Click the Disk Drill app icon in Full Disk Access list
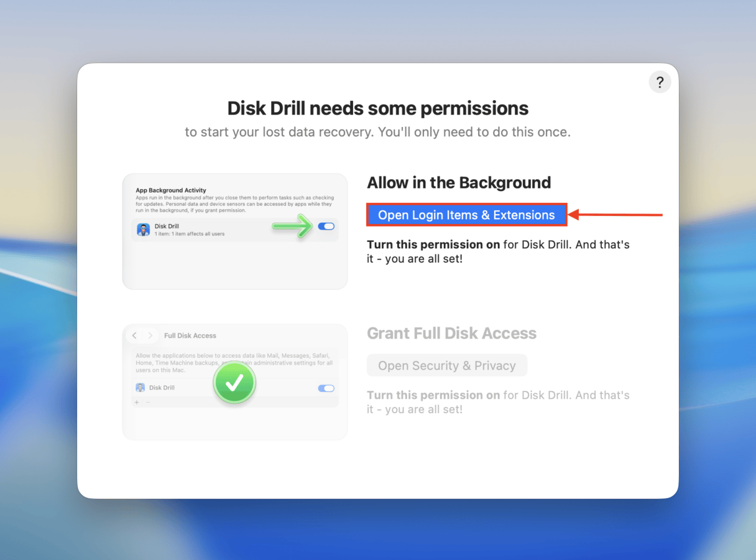The height and width of the screenshot is (560, 756). 140,388
